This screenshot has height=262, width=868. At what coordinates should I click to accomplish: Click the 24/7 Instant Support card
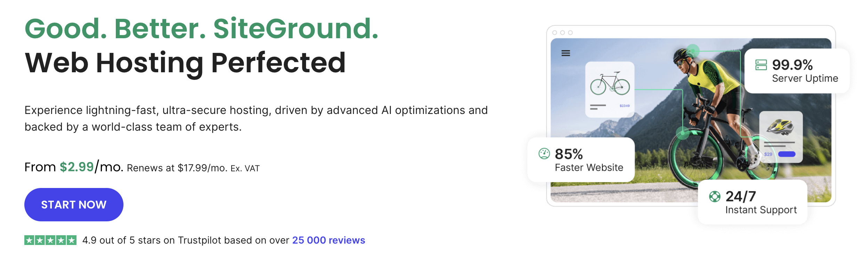(x=752, y=202)
